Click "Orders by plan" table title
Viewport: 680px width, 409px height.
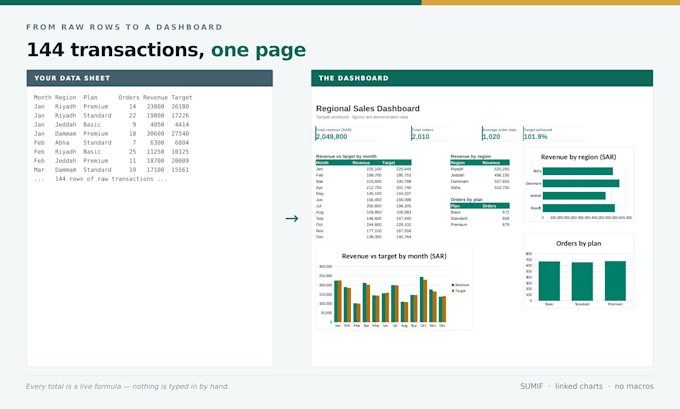(467, 200)
